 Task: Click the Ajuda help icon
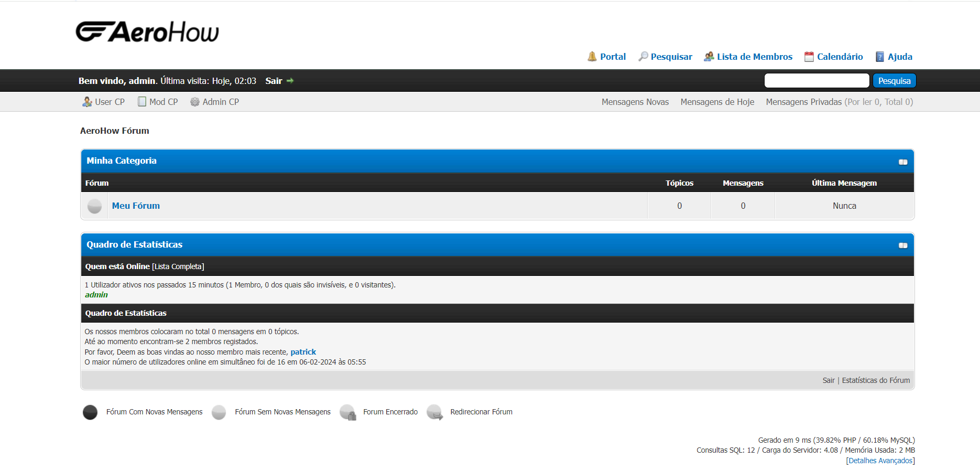coord(879,57)
